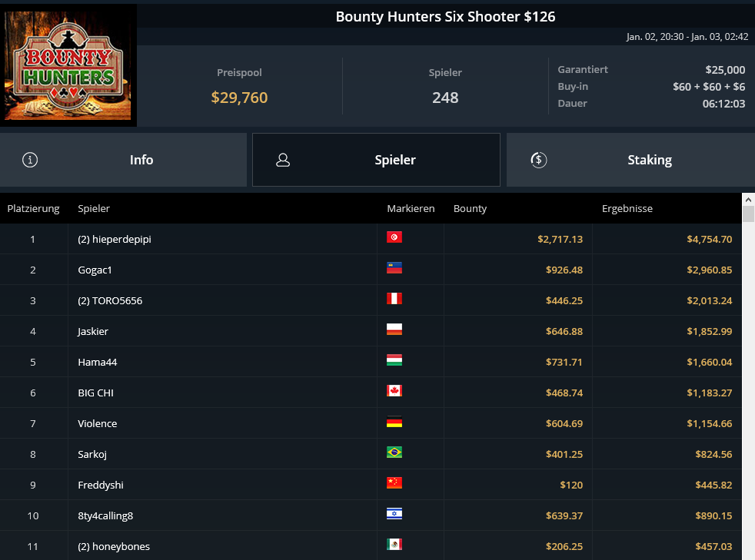755x560 pixels.
Task: Open the Info tab
Action: click(123, 160)
